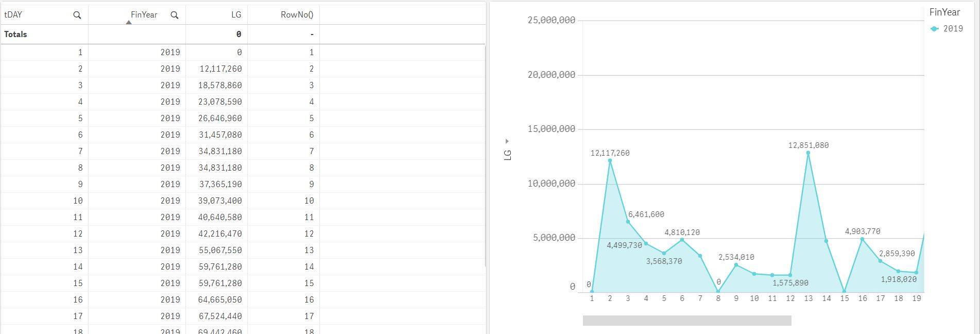Click the chart data label 1,575,890
Screen dimensions: 980x334
click(x=790, y=283)
